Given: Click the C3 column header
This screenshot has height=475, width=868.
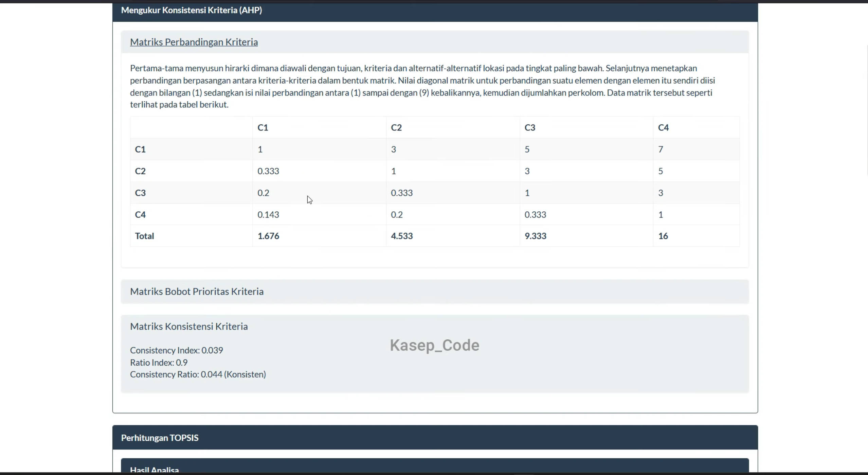Looking at the screenshot, I should [530, 127].
